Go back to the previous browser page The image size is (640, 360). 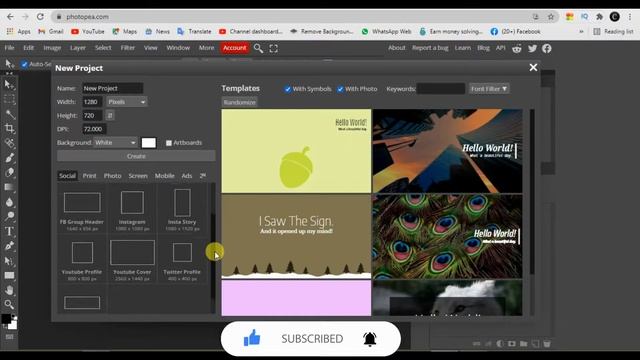click(x=10, y=17)
